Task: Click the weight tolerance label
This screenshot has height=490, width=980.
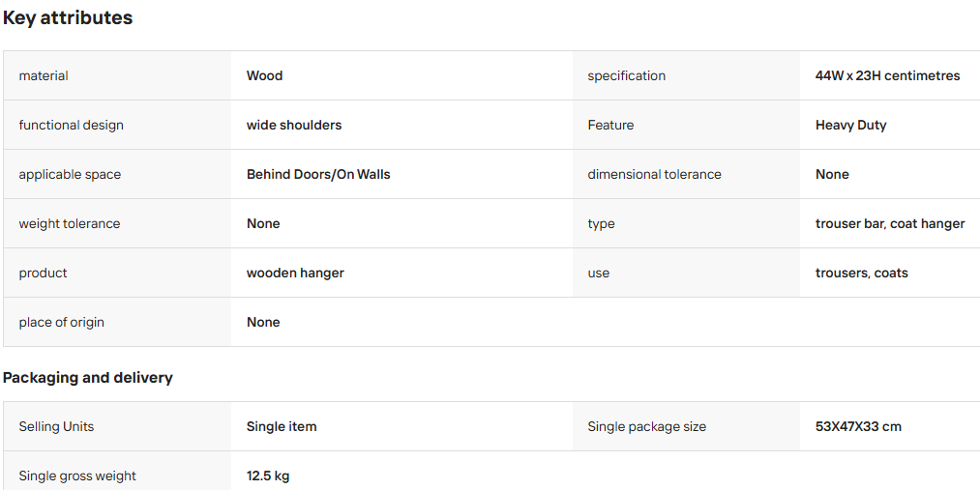Action: pos(70,223)
